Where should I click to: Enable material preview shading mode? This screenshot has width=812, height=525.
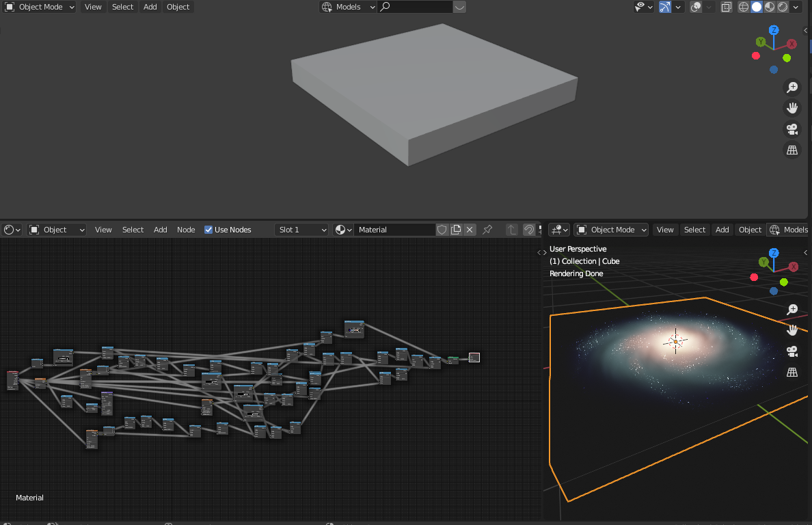tap(770, 7)
